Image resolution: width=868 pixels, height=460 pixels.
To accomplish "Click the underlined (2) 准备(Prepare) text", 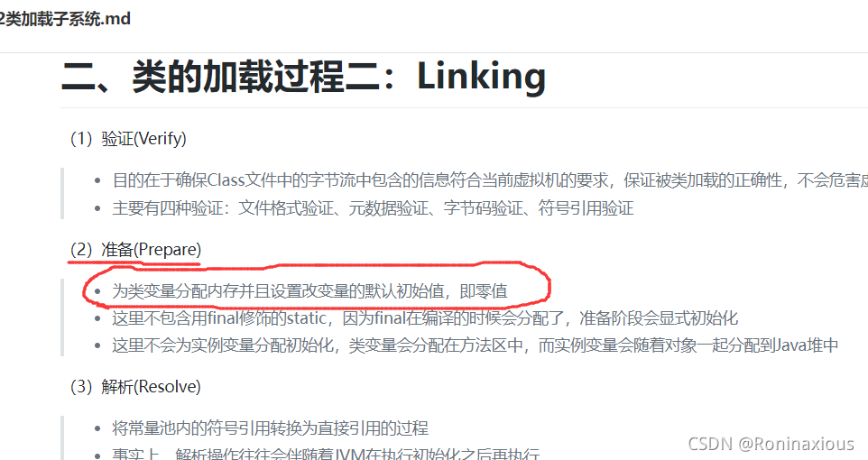I will pos(135,250).
